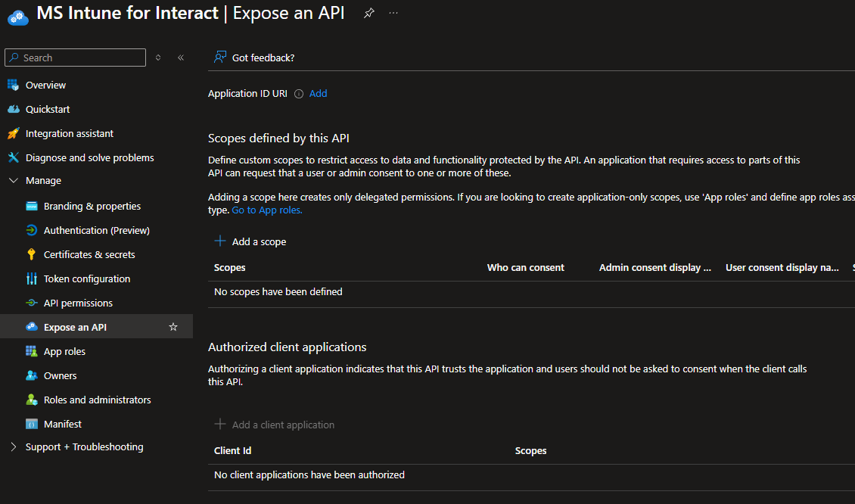Image resolution: width=855 pixels, height=504 pixels.
Task: Click the Add a client application plus icon
Action: (220, 425)
